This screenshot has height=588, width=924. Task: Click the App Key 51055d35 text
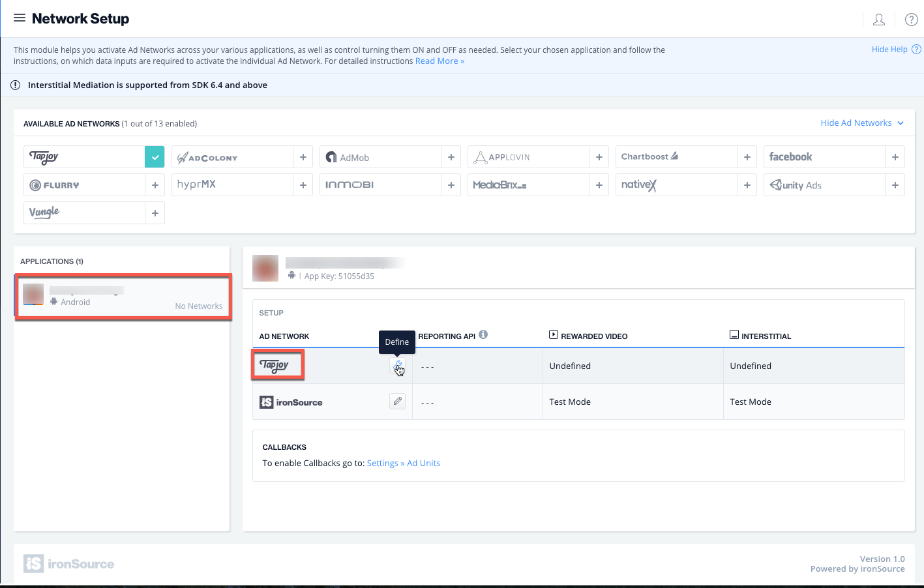click(339, 276)
